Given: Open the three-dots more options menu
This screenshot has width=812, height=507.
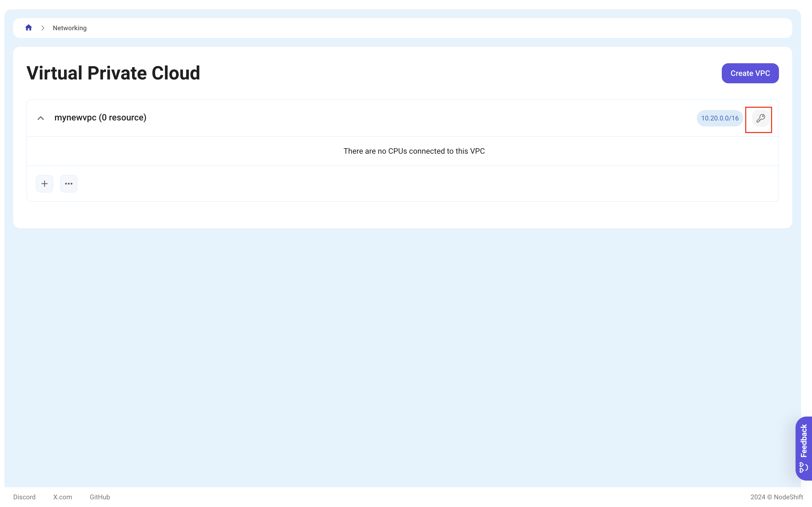Looking at the screenshot, I should point(69,184).
